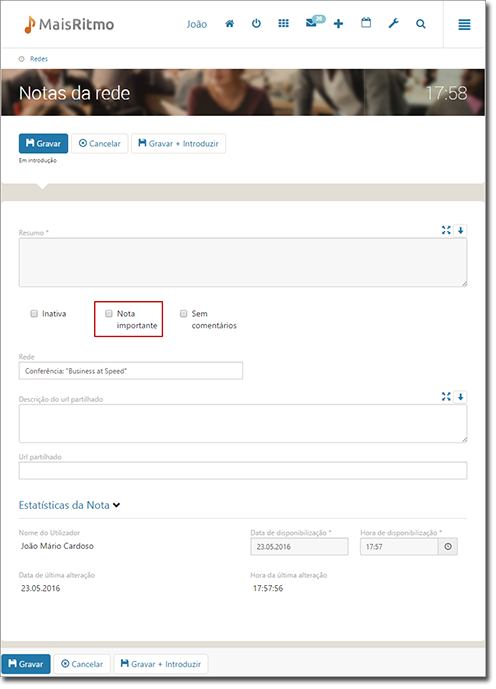Image resolution: width=496 pixels, height=689 pixels.
Task: Tick the Sem comentários checkbox
Action: click(184, 313)
